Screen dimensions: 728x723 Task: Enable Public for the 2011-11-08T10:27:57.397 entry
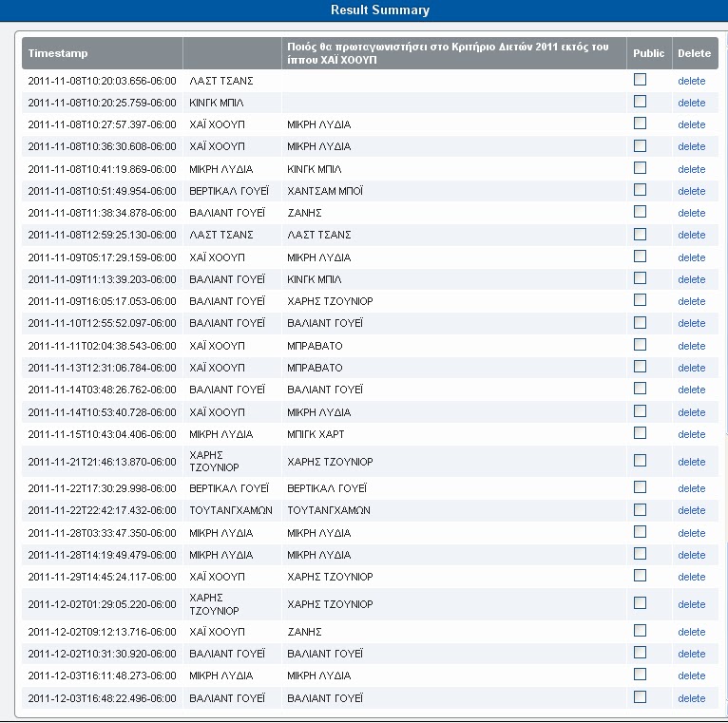tap(640, 124)
